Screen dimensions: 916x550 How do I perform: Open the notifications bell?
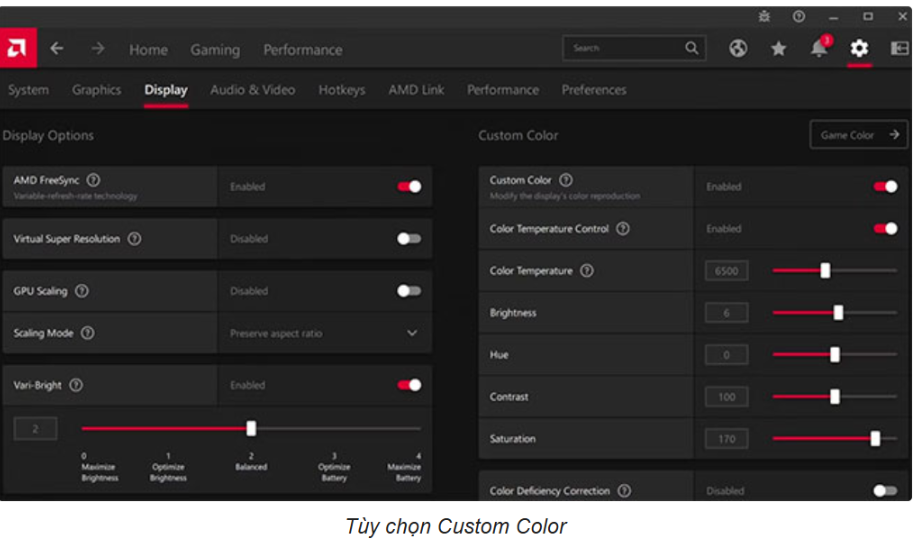820,48
